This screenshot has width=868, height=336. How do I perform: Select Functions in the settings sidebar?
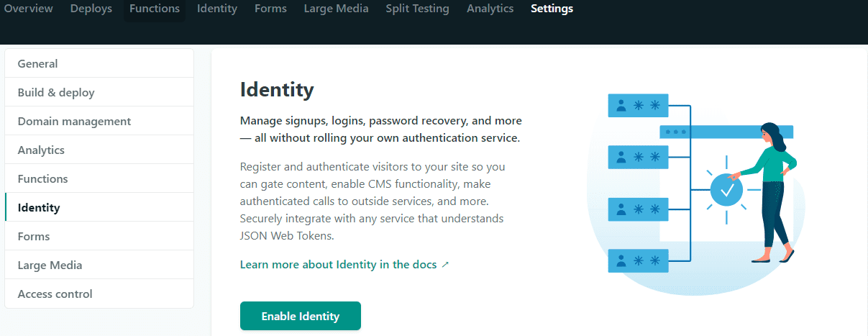coord(43,179)
